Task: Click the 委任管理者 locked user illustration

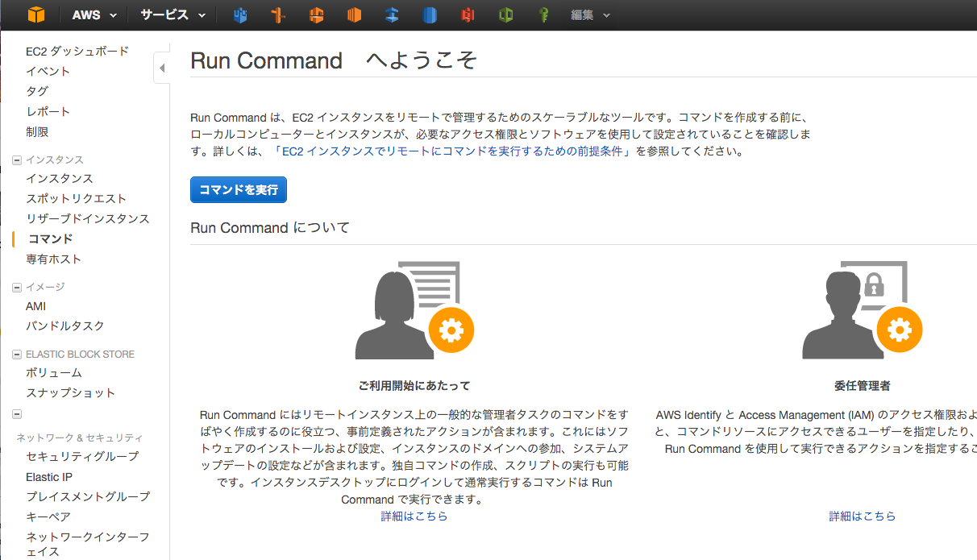Action: coord(862,310)
